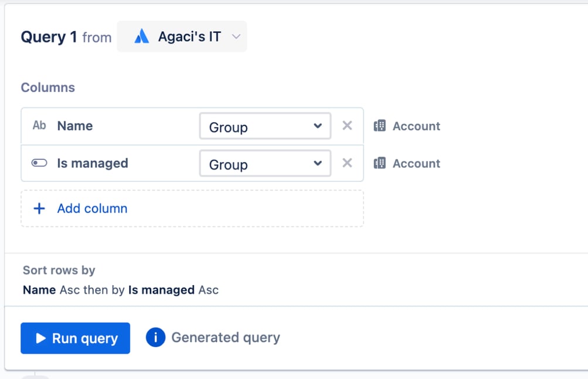
Task: Expand the Agaci's IT data source dropdown
Action: click(x=236, y=37)
